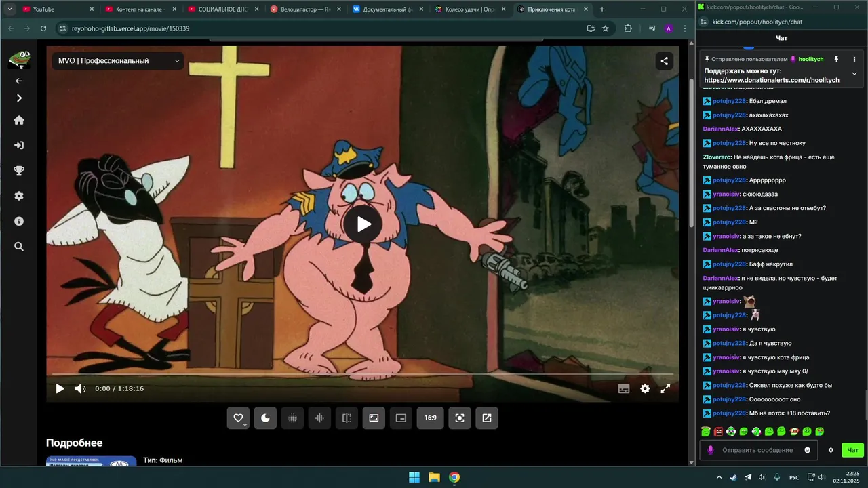This screenshot has height=488, width=868.
Task: Switch to the Контент на канале tab
Action: click(x=141, y=9)
